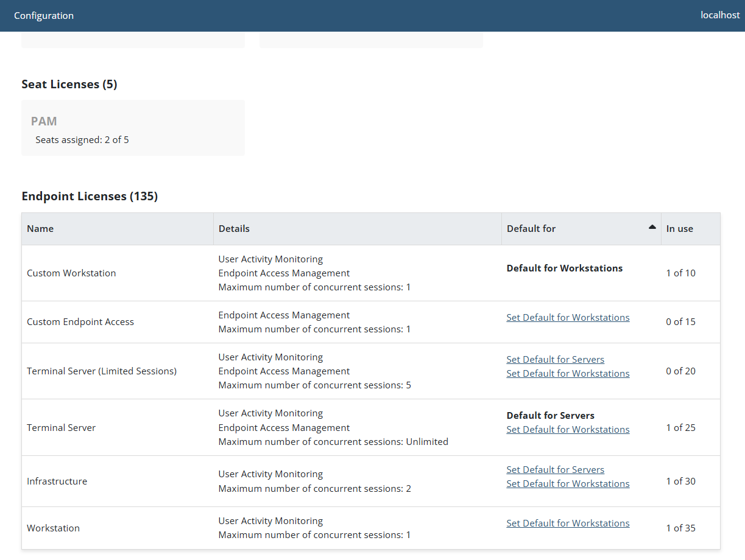This screenshot has height=560, width=745.
Task: Select the Custom Workstation license name
Action: tap(71, 273)
